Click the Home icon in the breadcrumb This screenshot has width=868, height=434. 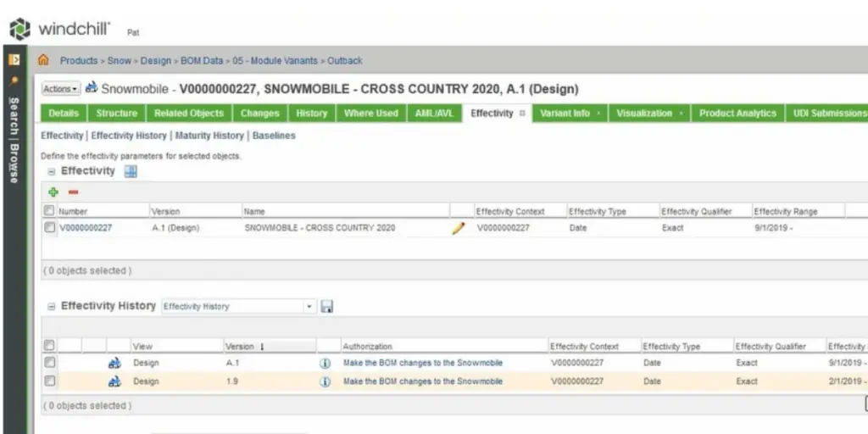pyautogui.click(x=43, y=61)
